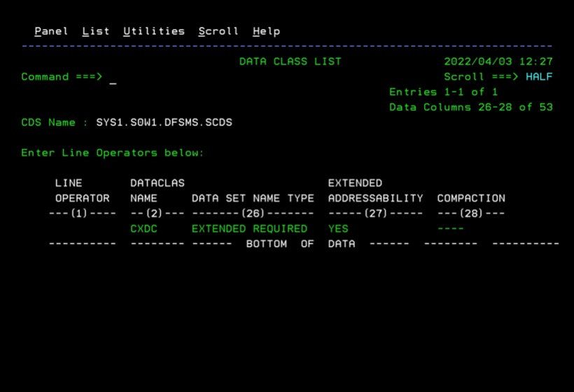Screen dimensions: 574x392
Task: Click the column number (27) marker
Action: [x=376, y=213]
